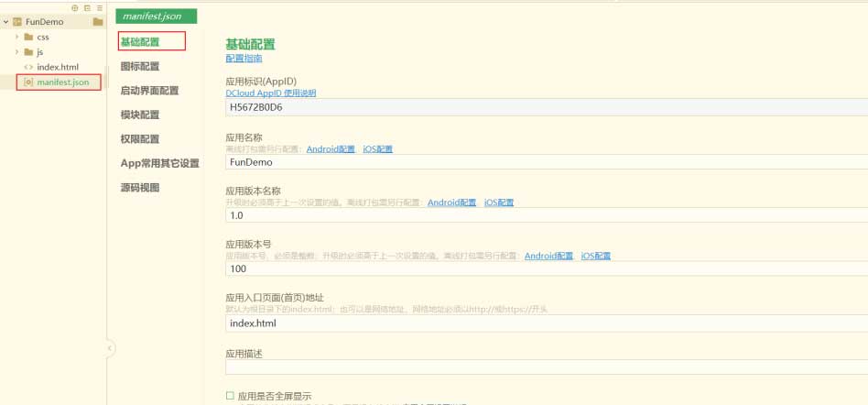Open the 启动界面配置 section
The image size is (868, 405).
coord(149,91)
